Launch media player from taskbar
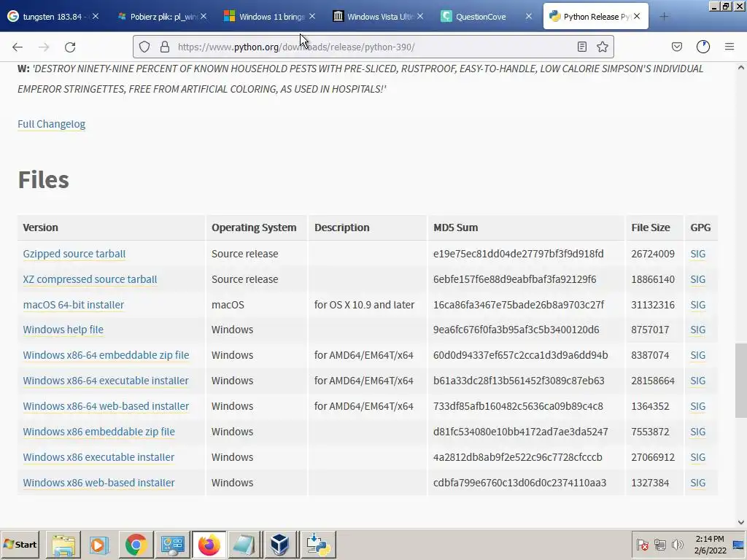The width and height of the screenshot is (747, 560). tap(99, 545)
